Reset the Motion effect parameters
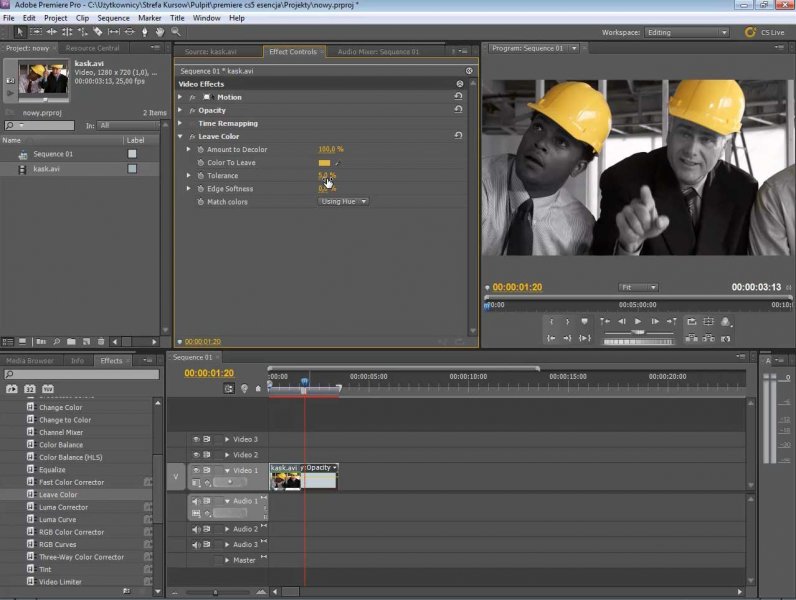The image size is (796, 600). tap(458, 97)
